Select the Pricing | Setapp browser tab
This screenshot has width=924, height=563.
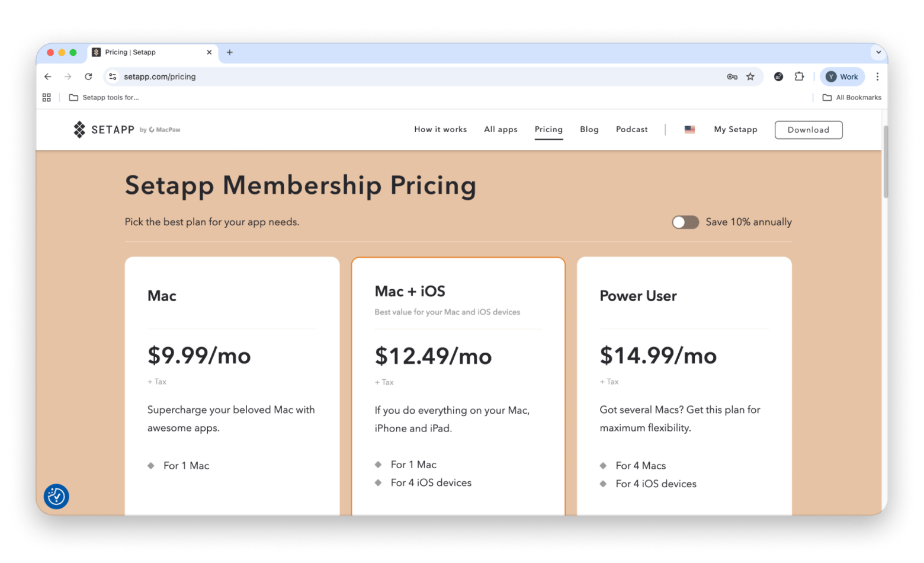[x=153, y=52]
